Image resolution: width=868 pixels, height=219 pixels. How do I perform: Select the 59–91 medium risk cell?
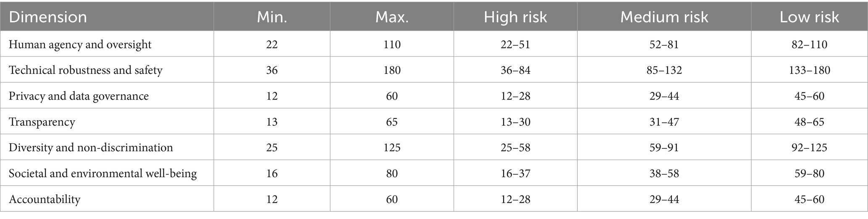tap(664, 148)
